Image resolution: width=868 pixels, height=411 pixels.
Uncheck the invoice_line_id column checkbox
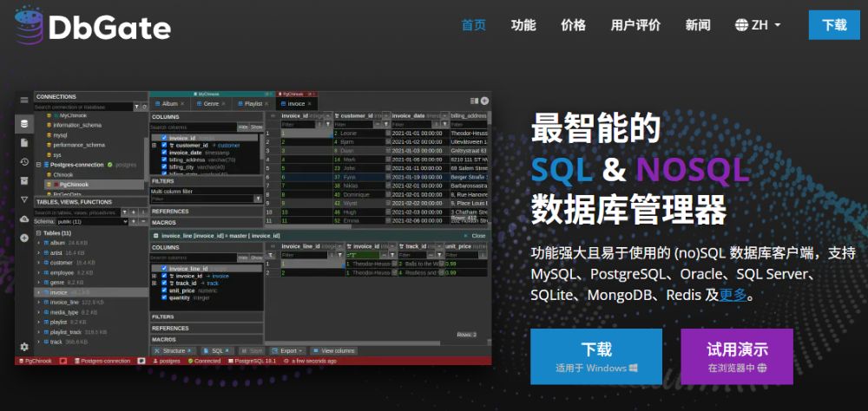click(x=164, y=268)
